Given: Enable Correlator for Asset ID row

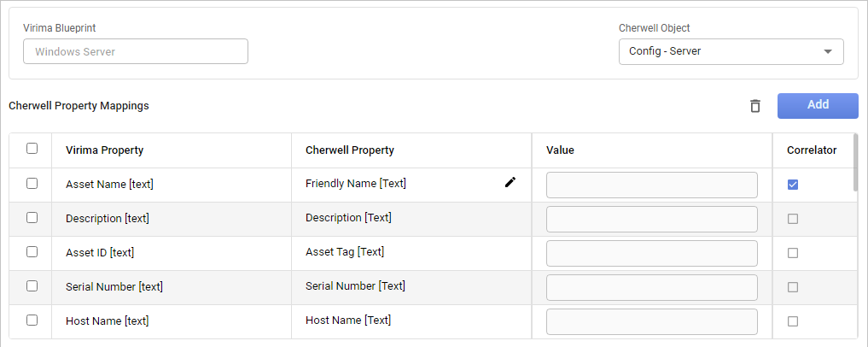Looking at the screenshot, I should click(x=793, y=253).
